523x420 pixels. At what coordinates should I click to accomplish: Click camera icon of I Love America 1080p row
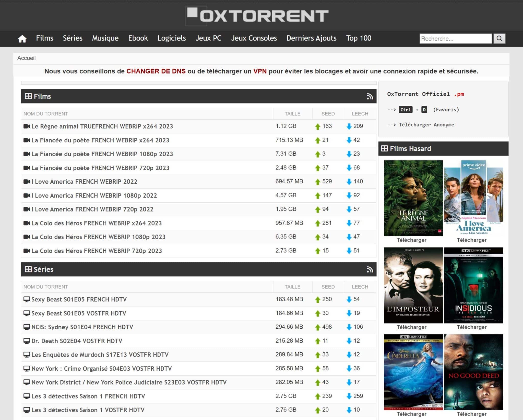point(27,195)
